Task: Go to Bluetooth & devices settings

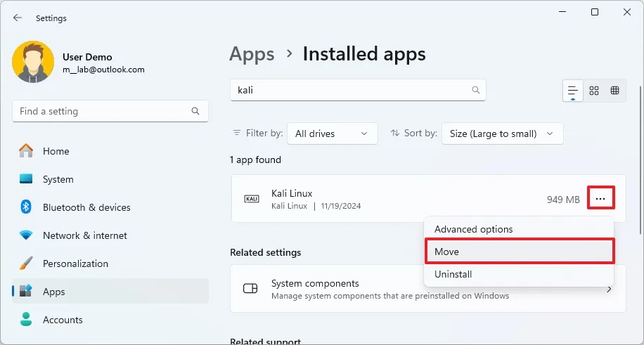Action: (x=86, y=207)
